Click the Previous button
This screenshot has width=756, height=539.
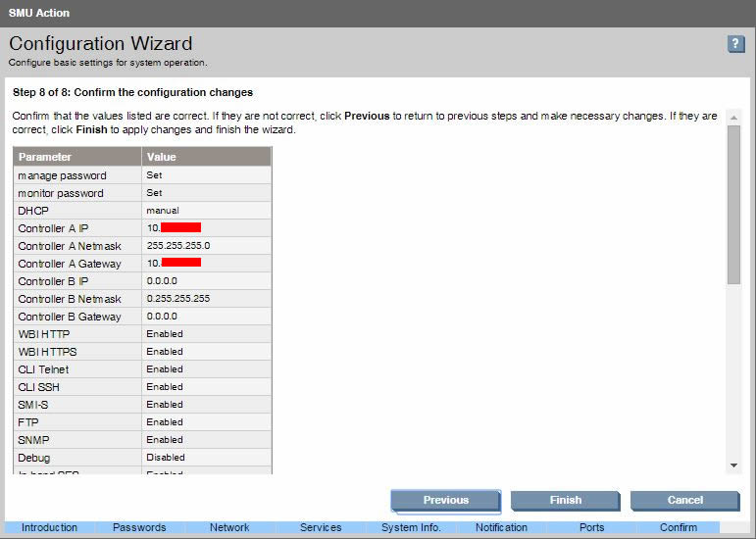[x=445, y=500]
